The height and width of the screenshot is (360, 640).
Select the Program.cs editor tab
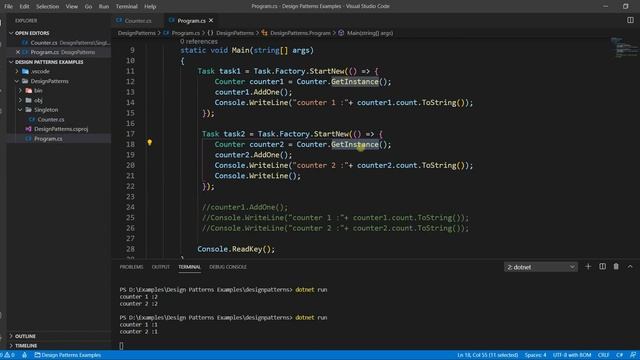[191, 20]
